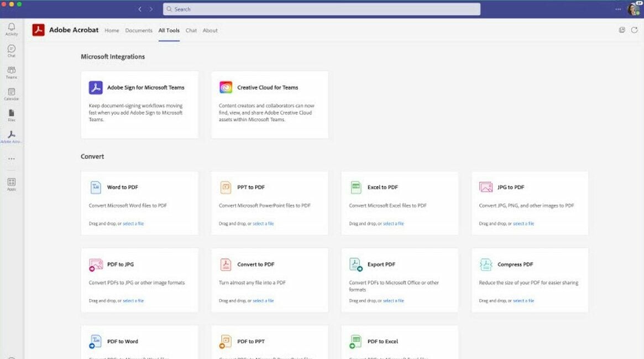The width and height of the screenshot is (644, 359).
Task: Click the PDF to PPT icon
Action: (x=226, y=341)
